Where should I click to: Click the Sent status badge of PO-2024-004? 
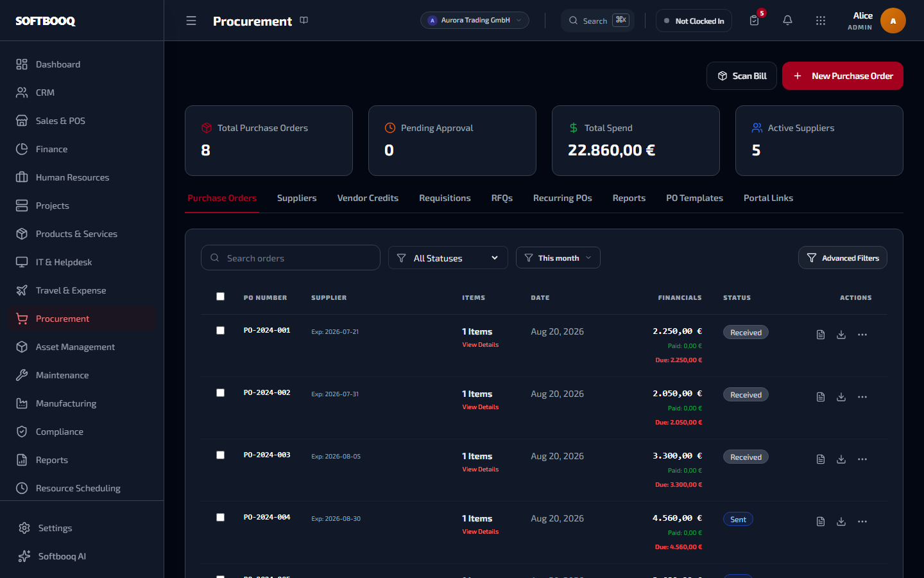(x=738, y=520)
